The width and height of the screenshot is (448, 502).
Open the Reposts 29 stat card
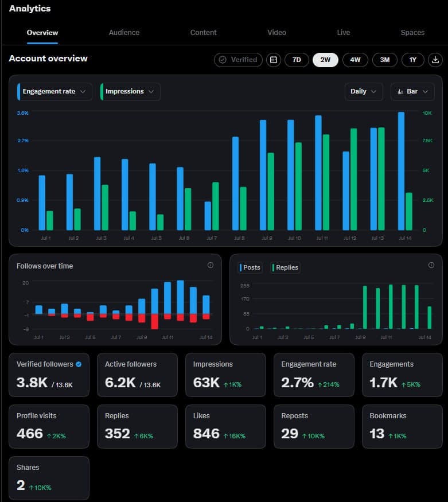314,426
